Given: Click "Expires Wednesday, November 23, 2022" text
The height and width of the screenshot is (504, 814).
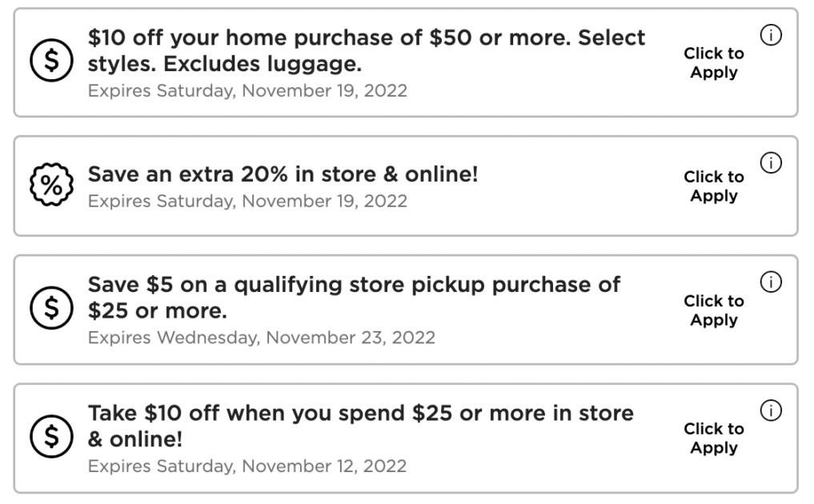Looking at the screenshot, I should pos(261,337).
